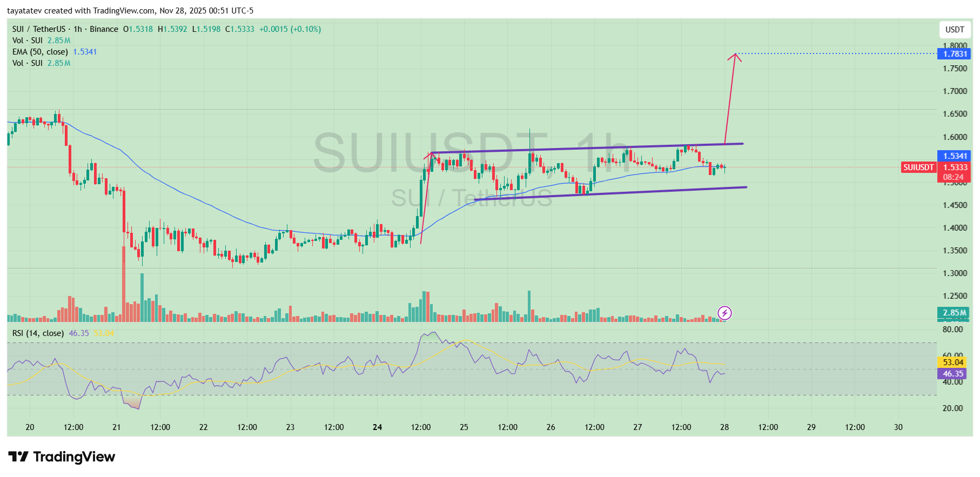Toggle the RSI (14, close) indicator legend
The height and width of the screenshot is (477, 980).
pyautogui.click(x=38, y=333)
